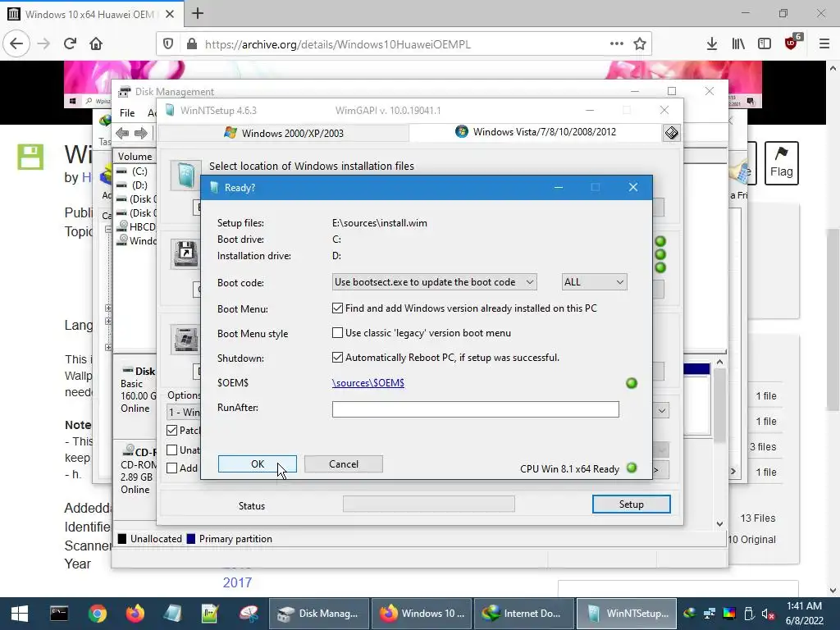Open uBlock Origin extension icon

coord(792,43)
